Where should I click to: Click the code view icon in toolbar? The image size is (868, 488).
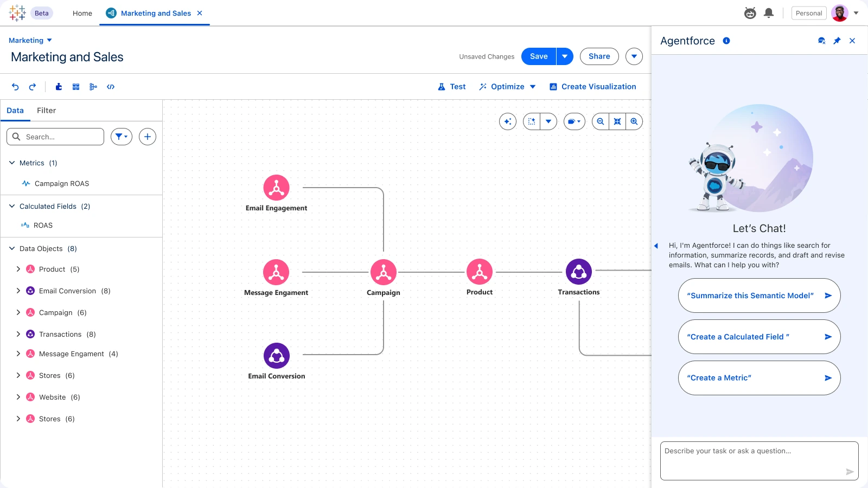pyautogui.click(x=111, y=87)
